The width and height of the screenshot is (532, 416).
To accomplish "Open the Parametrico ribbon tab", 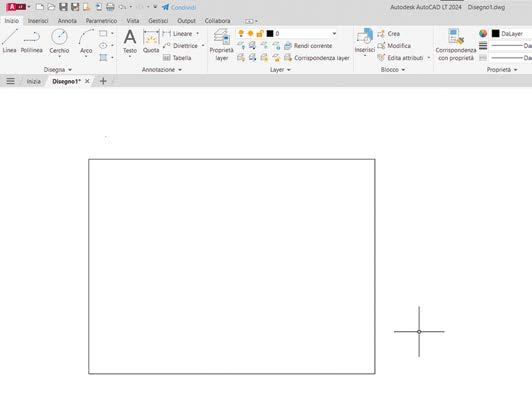I will tap(101, 21).
